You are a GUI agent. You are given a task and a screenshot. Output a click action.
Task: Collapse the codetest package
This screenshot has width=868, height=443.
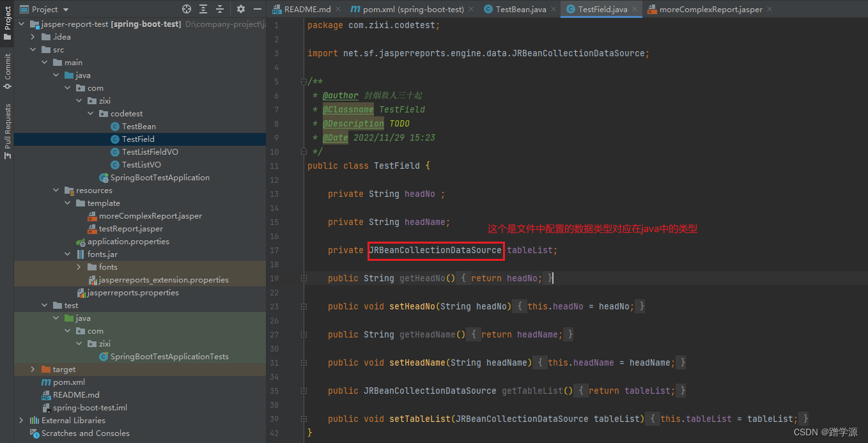(x=90, y=114)
